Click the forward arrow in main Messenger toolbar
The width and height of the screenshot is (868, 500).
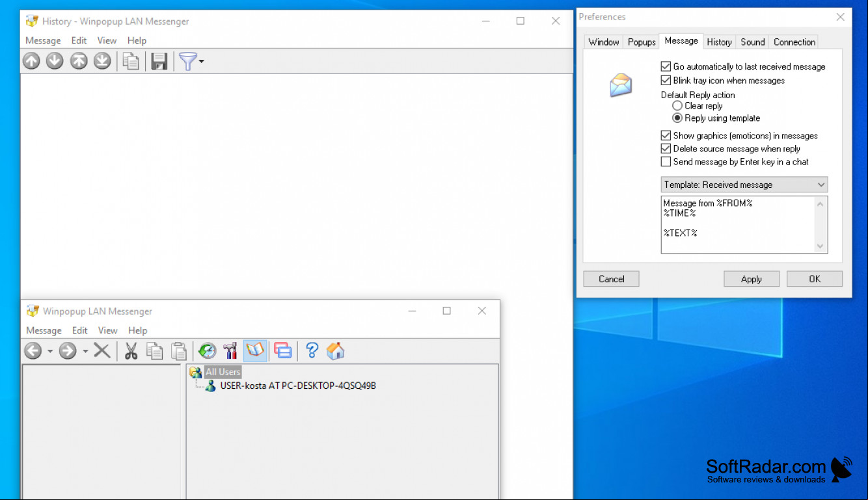(68, 351)
